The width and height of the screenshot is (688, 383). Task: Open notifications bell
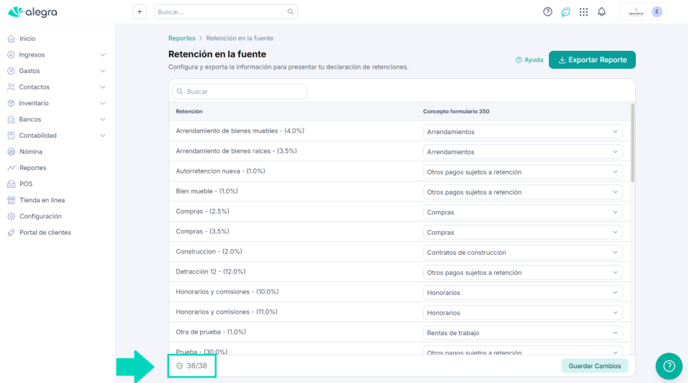pyautogui.click(x=602, y=12)
